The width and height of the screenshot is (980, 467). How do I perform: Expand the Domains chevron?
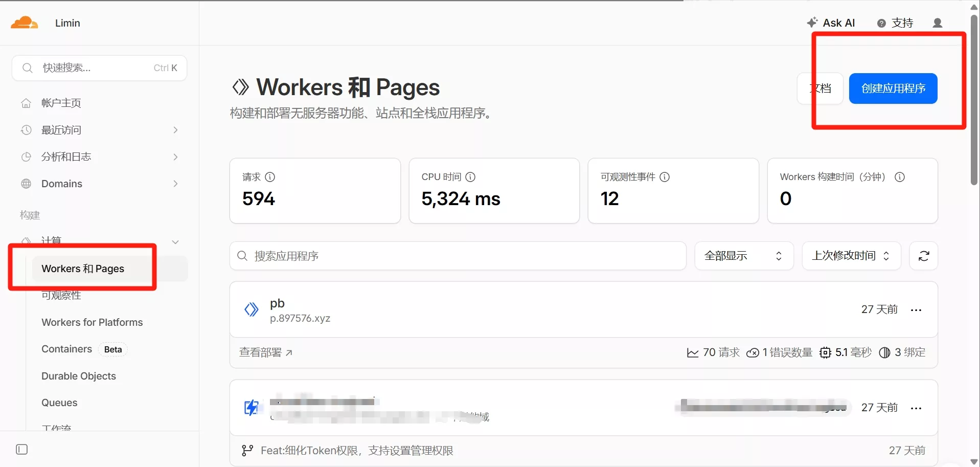click(x=175, y=184)
